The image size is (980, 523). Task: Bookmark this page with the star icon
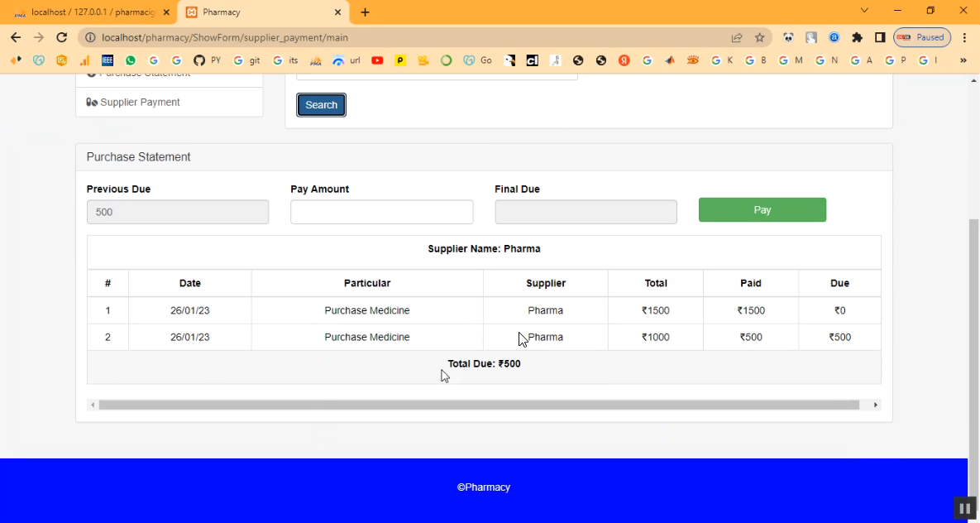click(759, 37)
